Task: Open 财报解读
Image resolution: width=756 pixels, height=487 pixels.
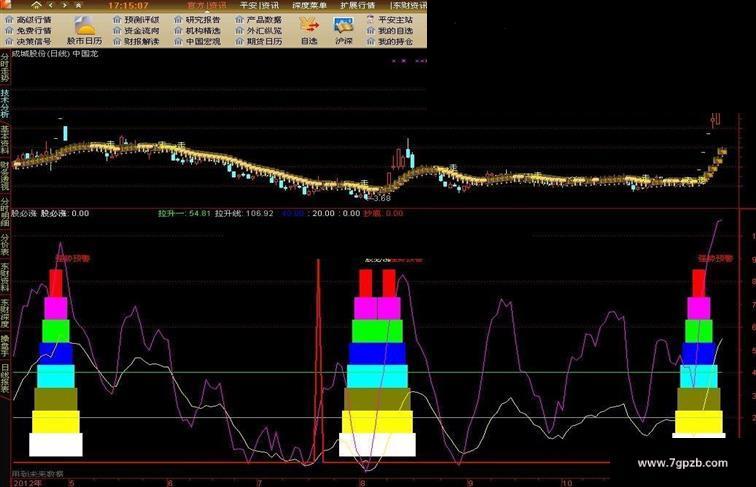Action: pos(142,41)
